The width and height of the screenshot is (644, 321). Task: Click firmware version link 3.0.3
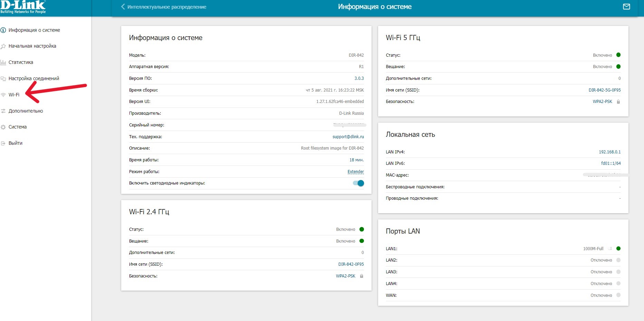point(359,78)
